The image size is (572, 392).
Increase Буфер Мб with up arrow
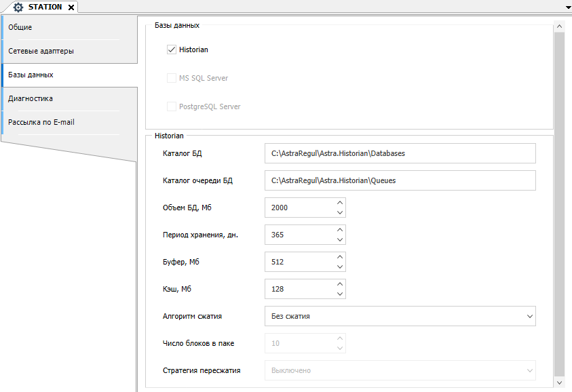click(340, 257)
